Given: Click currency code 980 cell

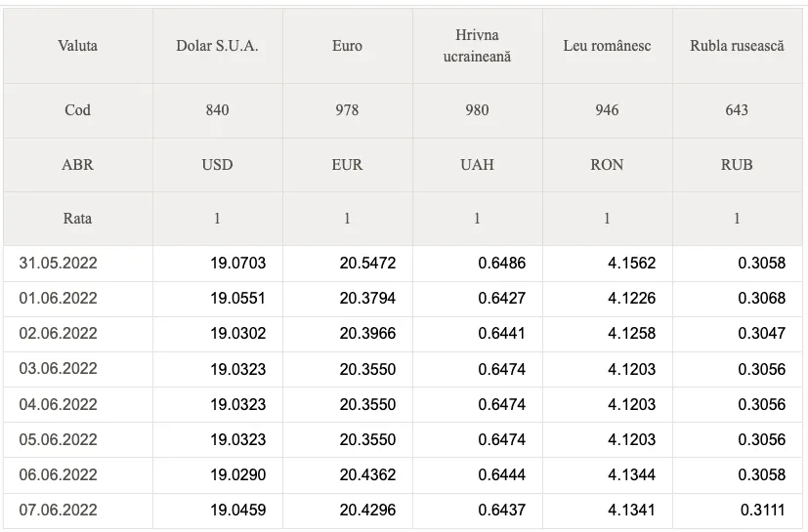Looking at the screenshot, I should (477, 110).
